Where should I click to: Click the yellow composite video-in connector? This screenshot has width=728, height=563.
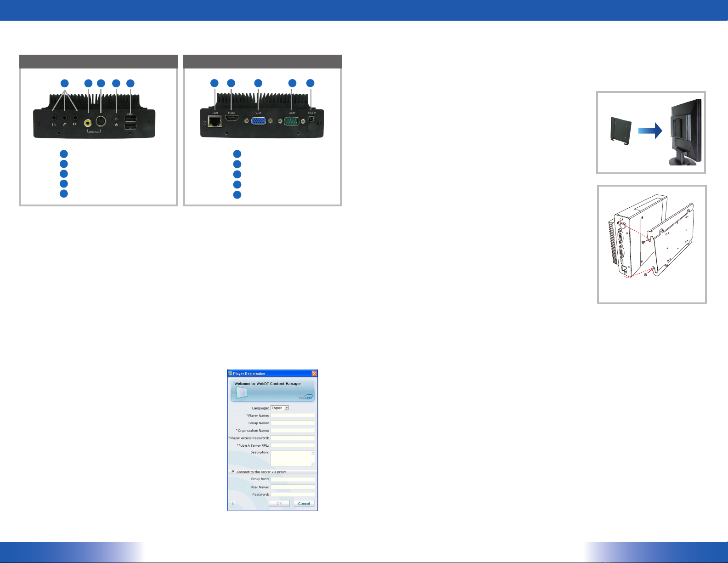[x=88, y=123]
